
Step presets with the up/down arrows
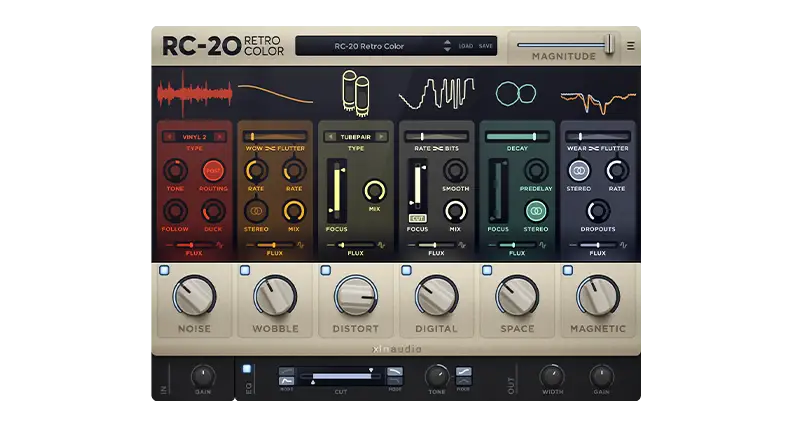[x=447, y=46]
